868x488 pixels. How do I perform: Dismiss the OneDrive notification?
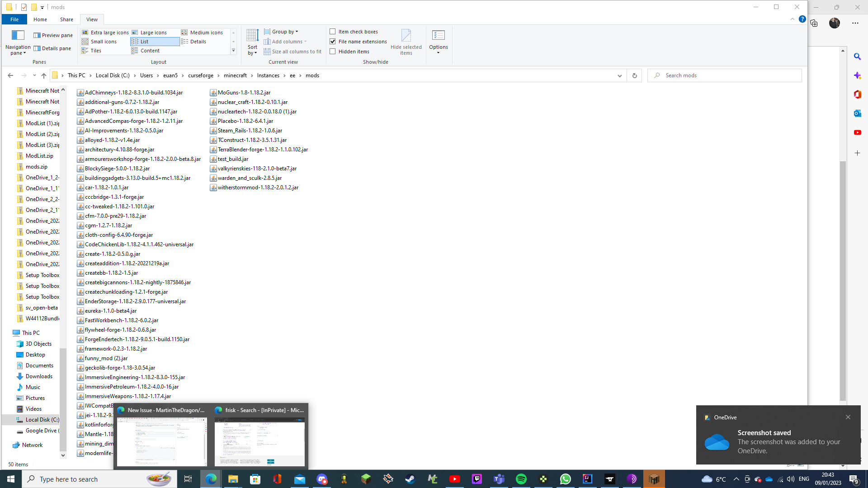click(x=848, y=417)
